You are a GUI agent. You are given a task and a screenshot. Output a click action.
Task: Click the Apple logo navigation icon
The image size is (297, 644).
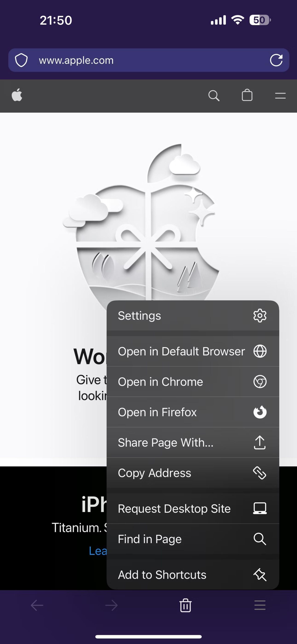pyautogui.click(x=17, y=95)
